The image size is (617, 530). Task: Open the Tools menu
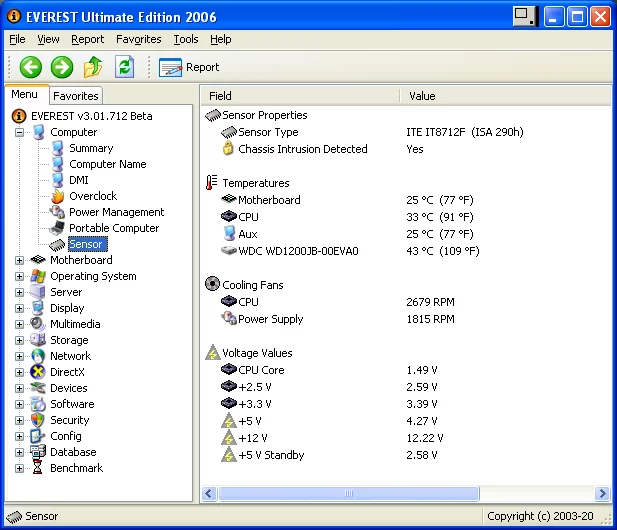185,39
